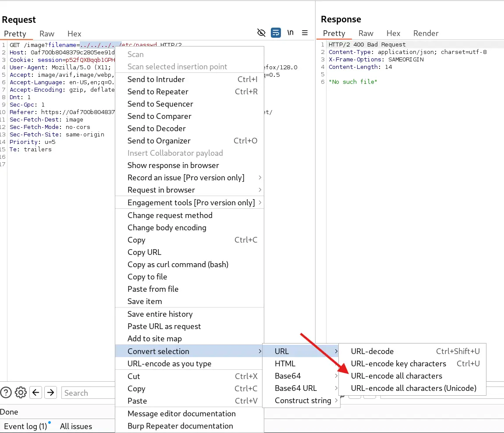Screen dimensions: 504x433
Task: Switch Response view to Raw tab
Action: [x=366, y=33]
